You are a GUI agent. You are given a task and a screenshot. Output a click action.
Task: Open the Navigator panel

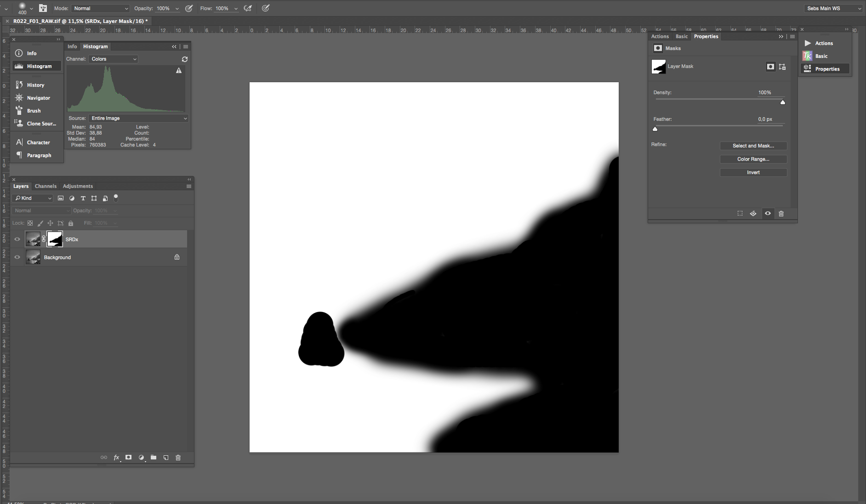point(37,98)
